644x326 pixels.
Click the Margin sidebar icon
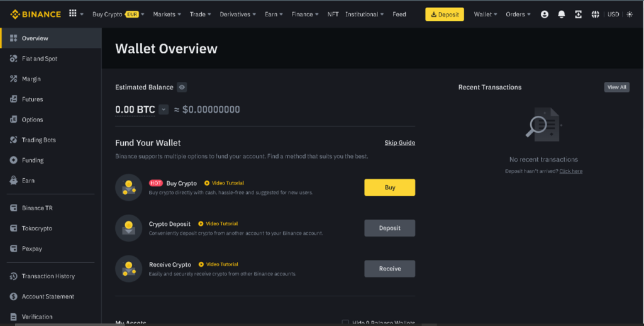click(14, 79)
